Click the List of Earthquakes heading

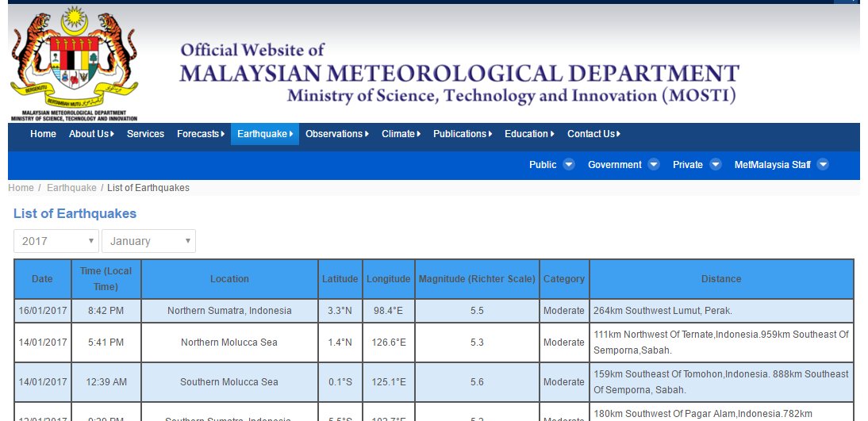pos(75,213)
